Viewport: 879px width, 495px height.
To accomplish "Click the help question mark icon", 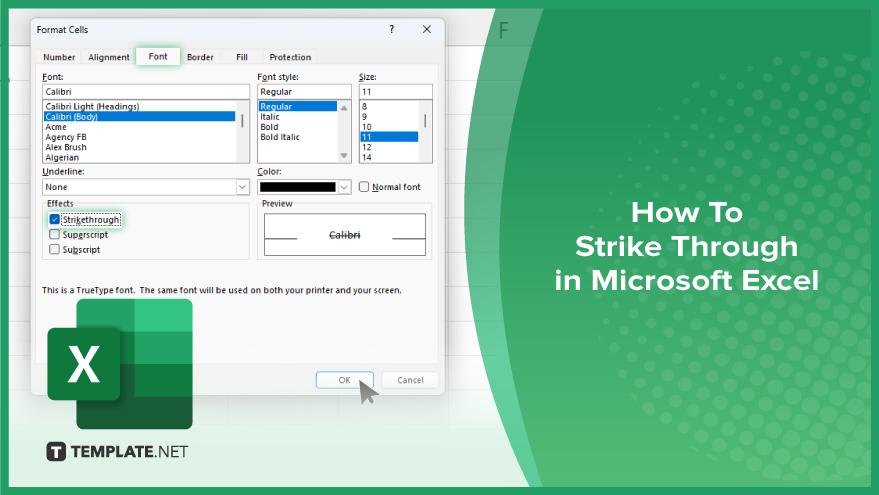I will (x=391, y=29).
